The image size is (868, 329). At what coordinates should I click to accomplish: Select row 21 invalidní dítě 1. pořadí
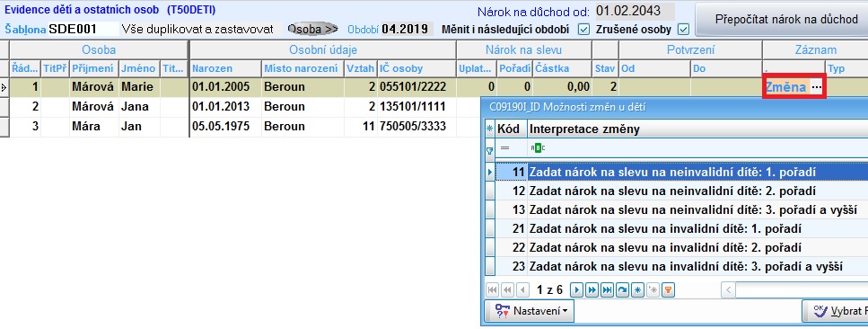681,229
